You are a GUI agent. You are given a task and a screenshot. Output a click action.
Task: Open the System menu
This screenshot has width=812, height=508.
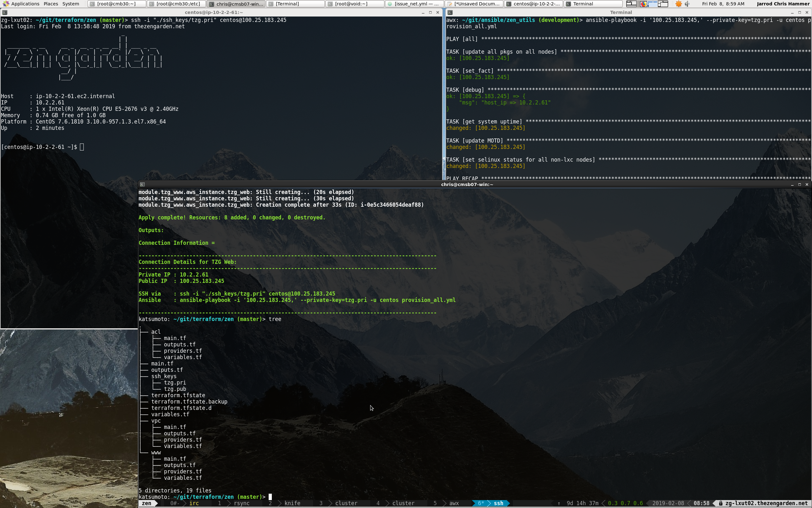(71, 4)
